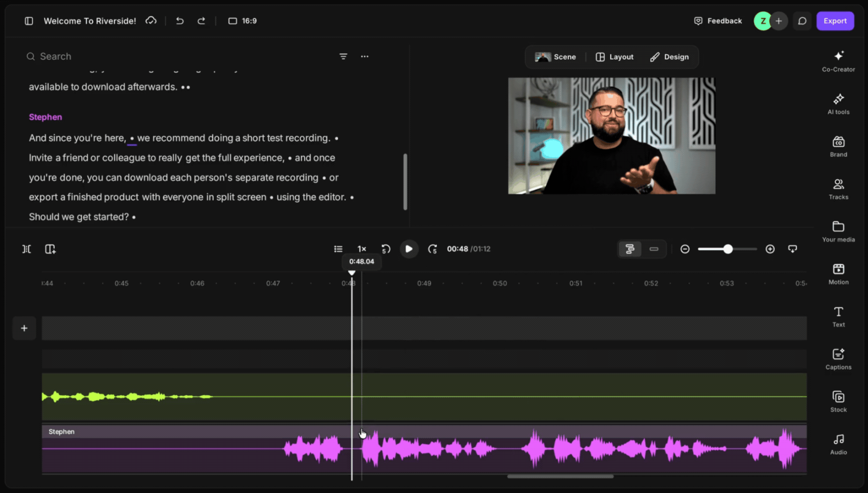
Task: Open the 16:9 aspect ratio dropdown
Action: (x=243, y=21)
